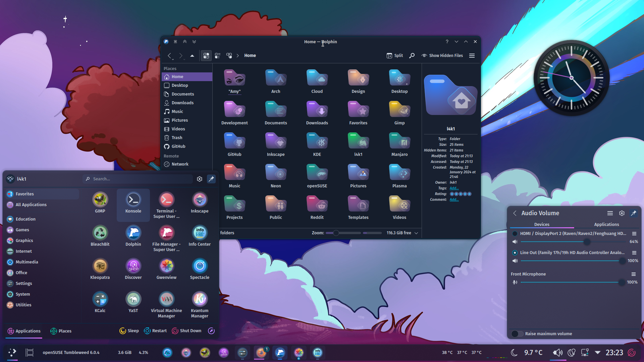Switch Dolphin to details tree view mode
This screenshot has height=362, width=644.
click(229, 56)
